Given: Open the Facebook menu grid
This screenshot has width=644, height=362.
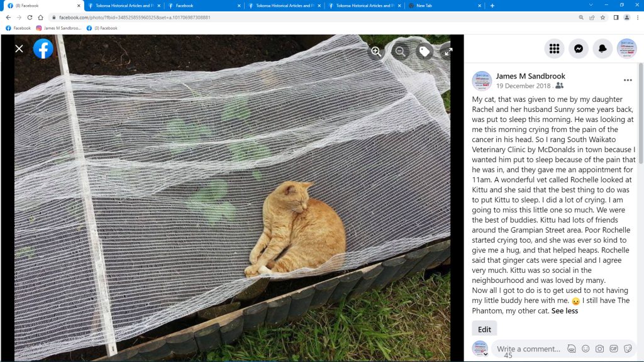Looking at the screenshot, I should 554,48.
